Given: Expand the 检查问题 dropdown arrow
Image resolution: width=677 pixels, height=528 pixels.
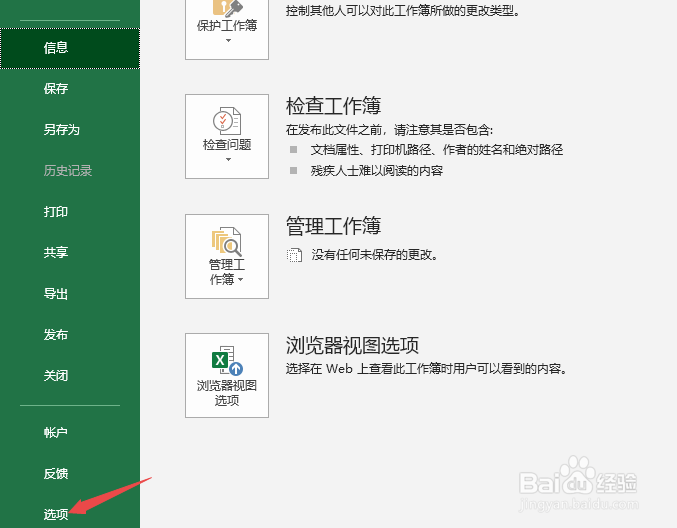Looking at the screenshot, I should coord(228,160).
